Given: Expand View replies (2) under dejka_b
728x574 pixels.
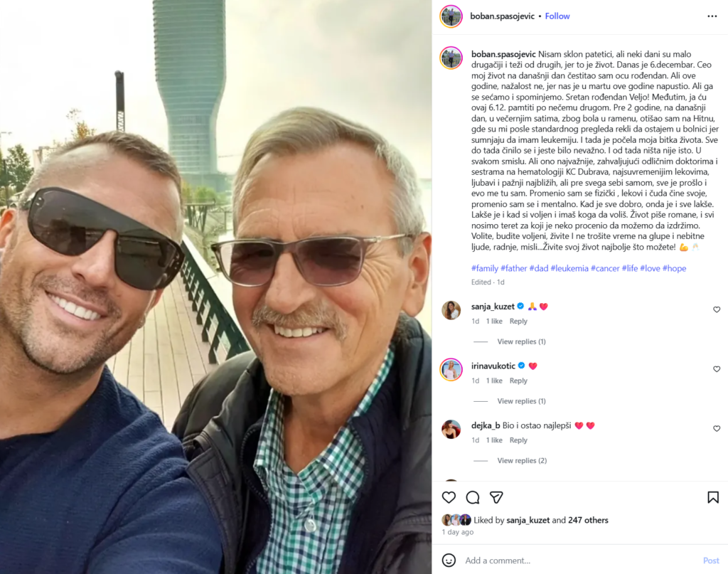Looking at the screenshot, I should click(x=522, y=460).
